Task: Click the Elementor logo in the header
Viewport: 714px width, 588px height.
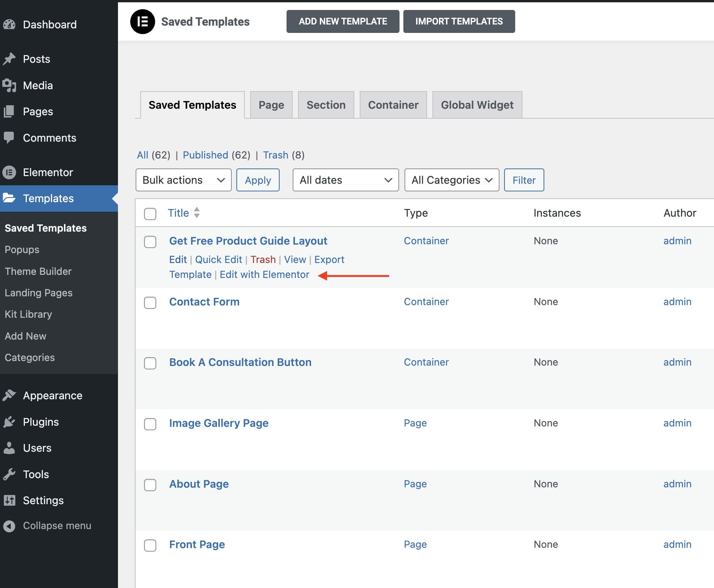Action: pos(142,22)
